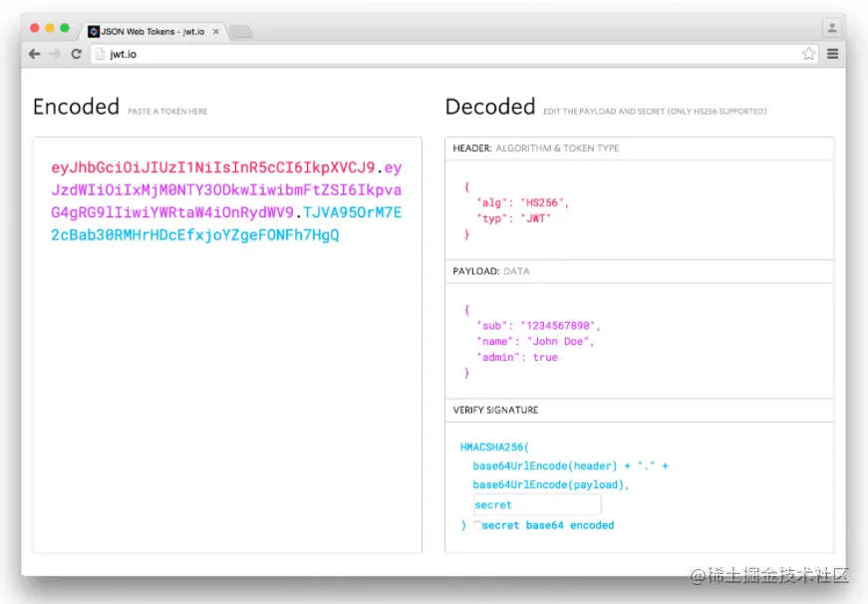This screenshot has height=604, width=868.
Task: Click the Decoded heading
Action: [x=490, y=107]
